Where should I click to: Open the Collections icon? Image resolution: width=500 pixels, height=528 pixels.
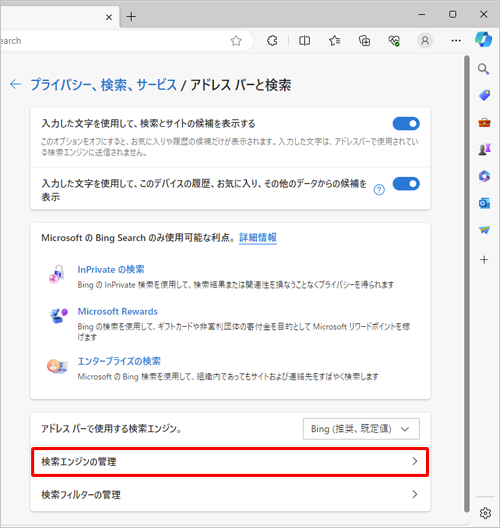364,41
